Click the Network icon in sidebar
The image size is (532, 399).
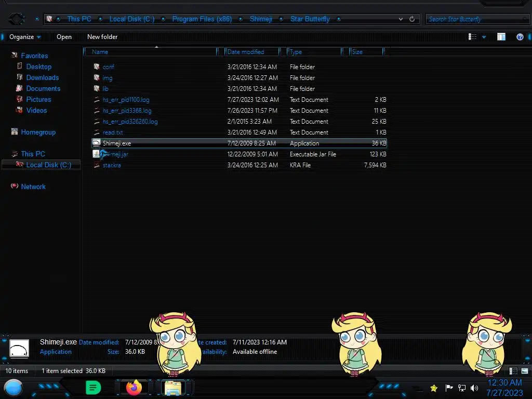(x=14, y=186)
